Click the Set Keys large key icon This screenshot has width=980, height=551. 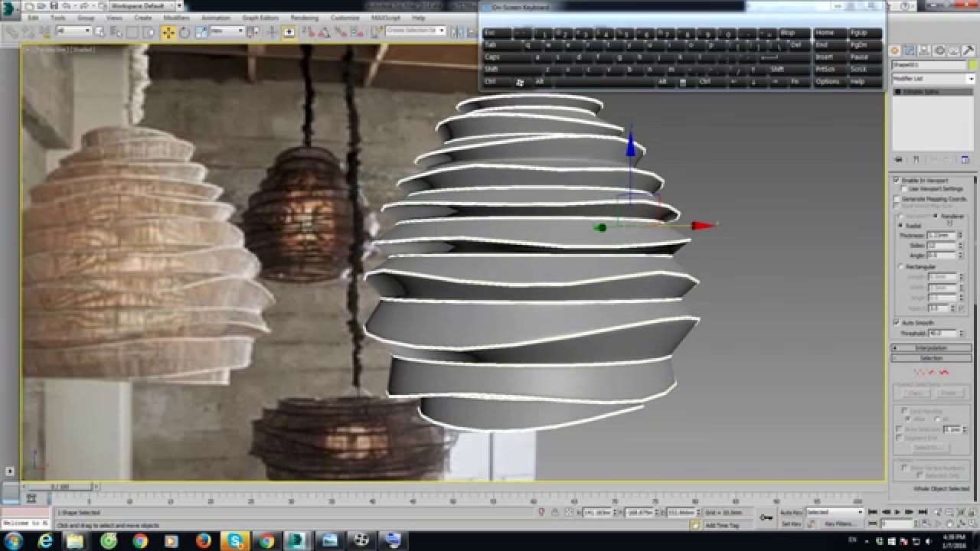(x=766, y=518)
